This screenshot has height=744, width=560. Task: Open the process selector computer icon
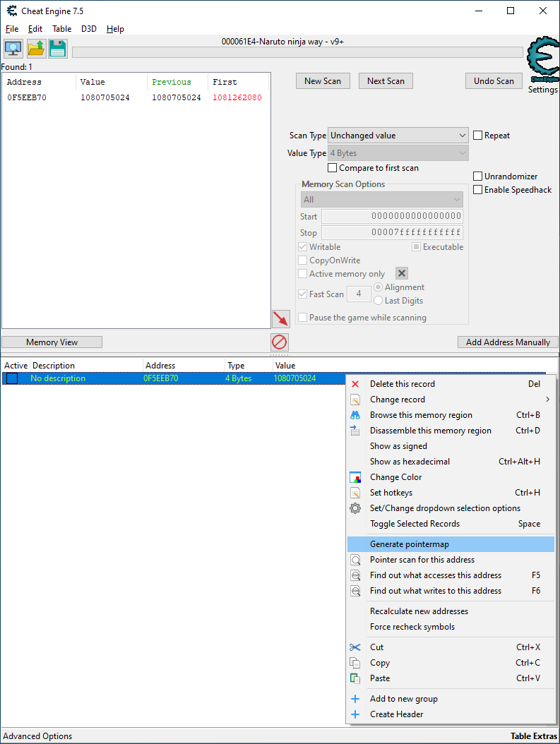[x=13, y=49]
